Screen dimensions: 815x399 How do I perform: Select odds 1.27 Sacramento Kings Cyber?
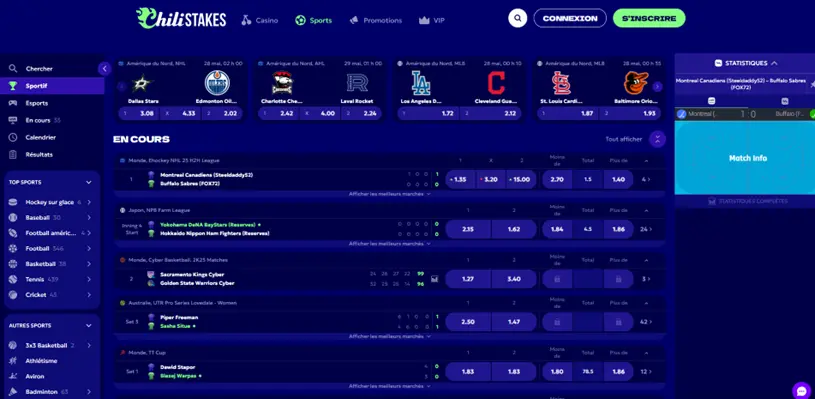tap(468, 279)
